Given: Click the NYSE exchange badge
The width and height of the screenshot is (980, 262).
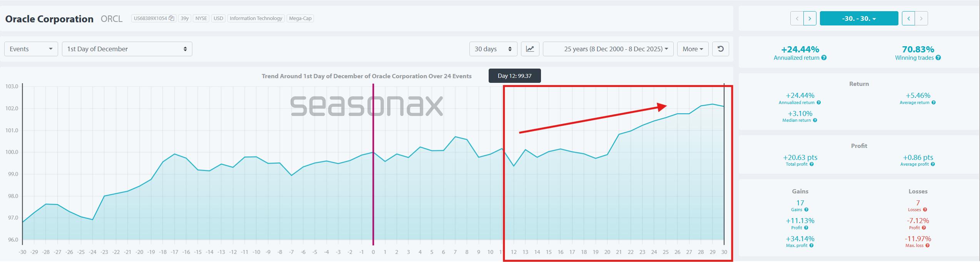Looking at the screenshot, I should (x=201, y=18).
